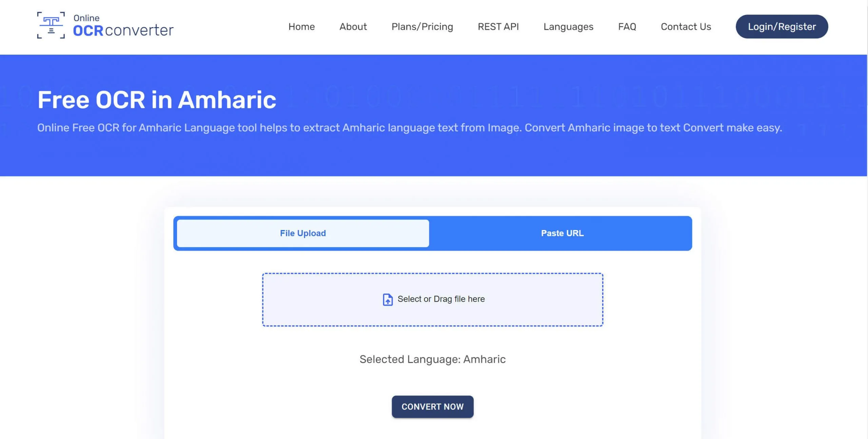Click the Login/Register button
The height and width of the screenshot is (439, 868).
(782, 26)
